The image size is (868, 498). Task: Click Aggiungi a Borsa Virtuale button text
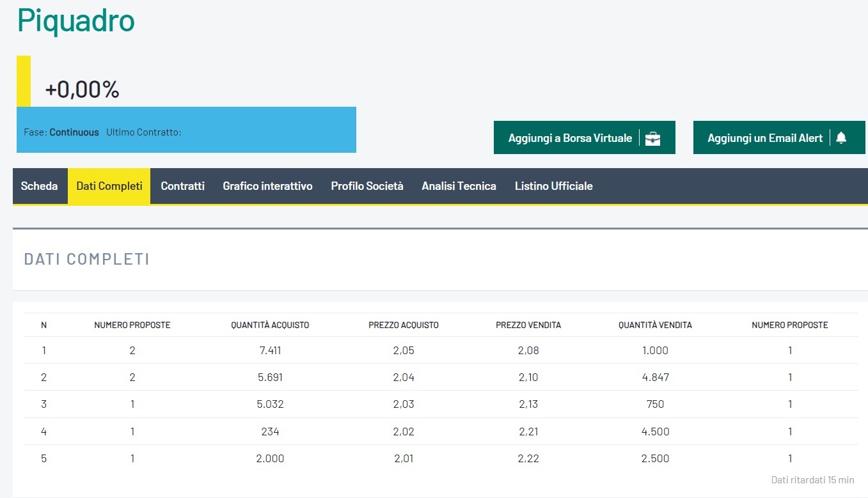tap(570, 138)
